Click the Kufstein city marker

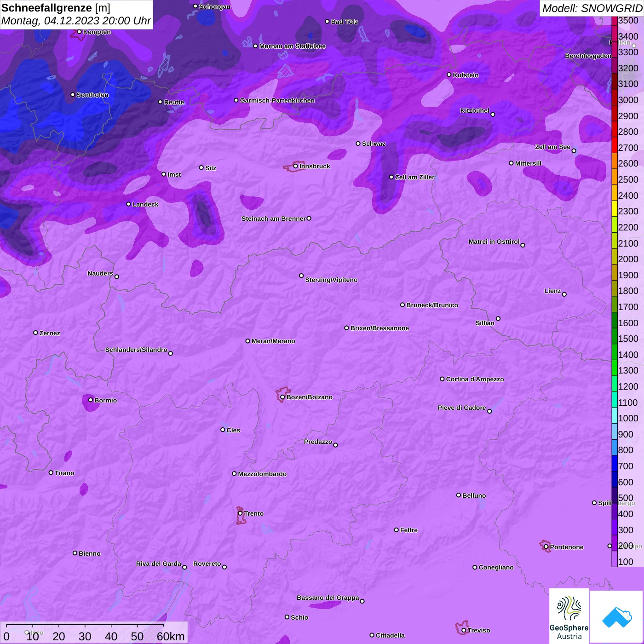pos(449,75)
